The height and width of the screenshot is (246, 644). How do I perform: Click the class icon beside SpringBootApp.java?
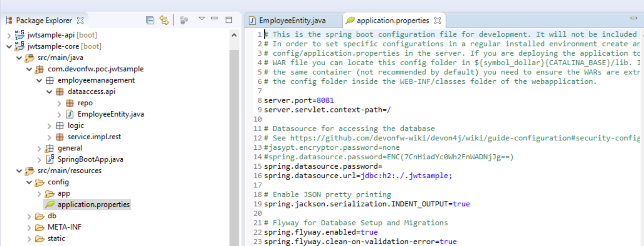[x=51, y=159]
